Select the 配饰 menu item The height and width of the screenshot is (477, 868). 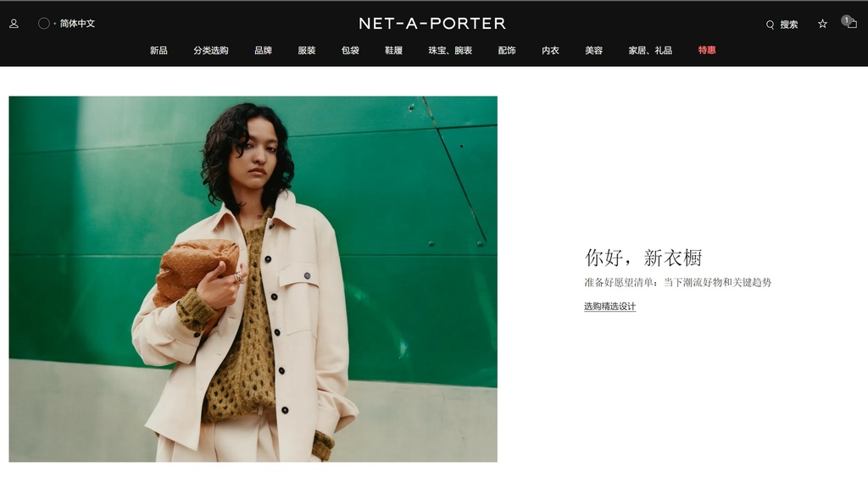pos(507,50)
